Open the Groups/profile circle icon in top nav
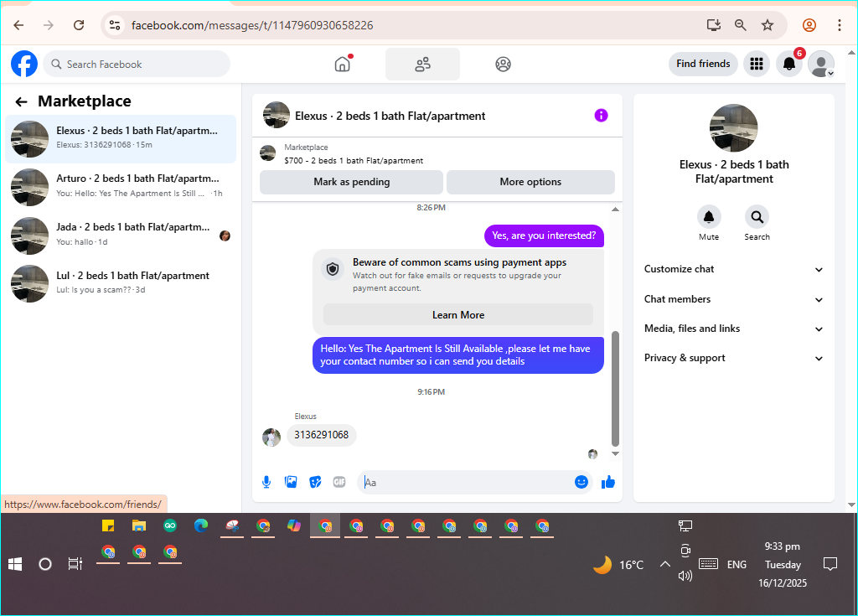Screen dimensions: 858x616 pyautogui.click(x=503, y=64)
